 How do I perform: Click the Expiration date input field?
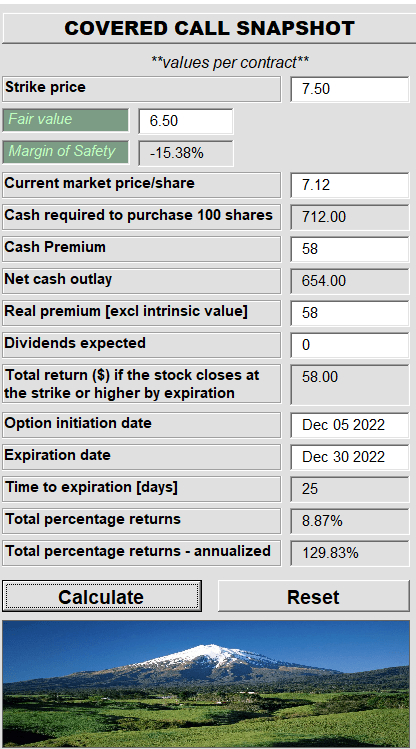coord(350,457)
